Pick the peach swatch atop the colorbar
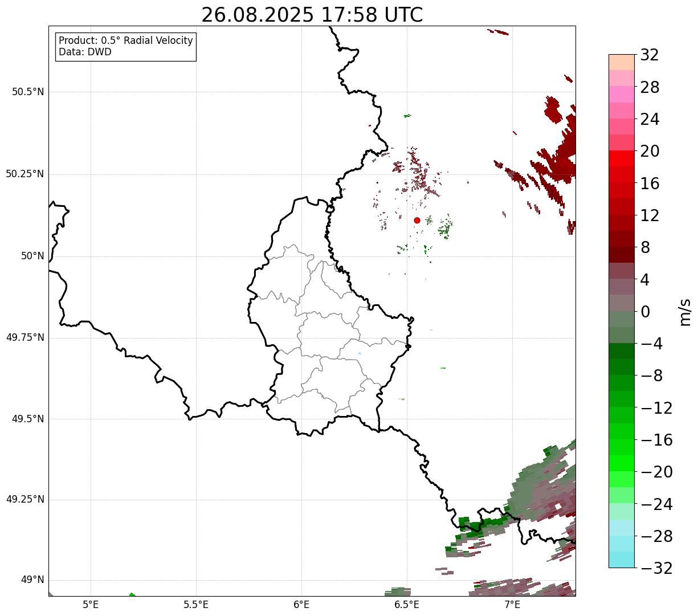Image resolution: width=698 pixels, height=616 pixels. [622, 62]
